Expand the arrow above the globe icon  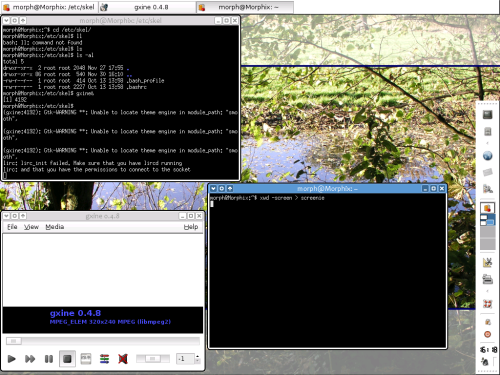(487, 143)
